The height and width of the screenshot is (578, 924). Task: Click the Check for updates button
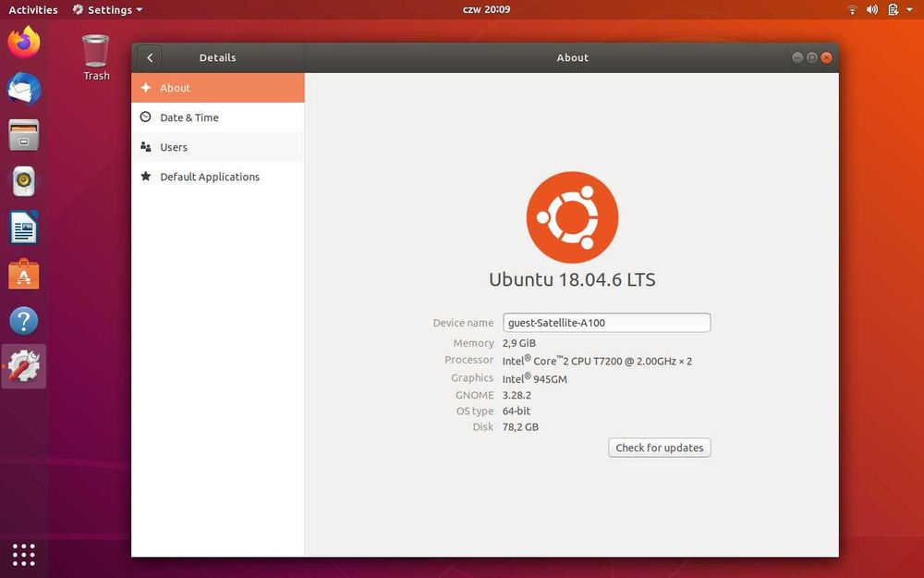660,448
